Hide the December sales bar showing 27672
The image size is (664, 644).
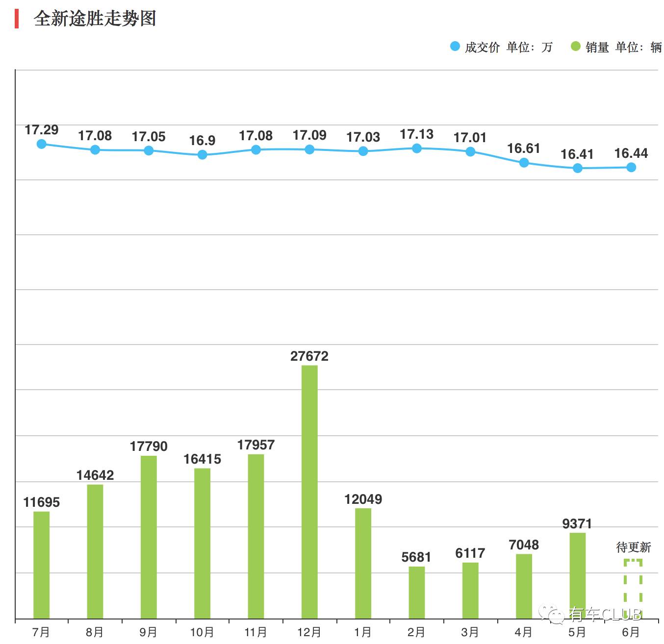[309, 490]
